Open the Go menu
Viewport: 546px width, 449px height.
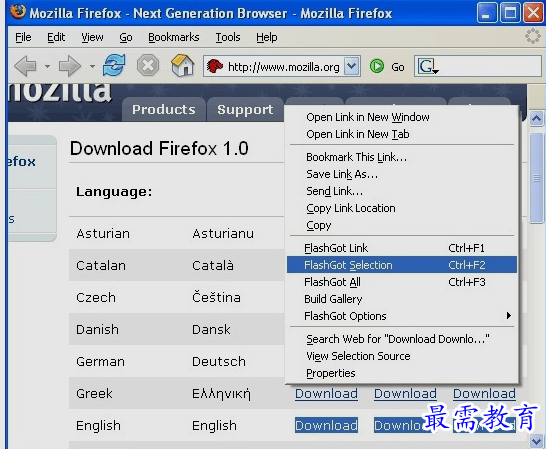(126, 37)
